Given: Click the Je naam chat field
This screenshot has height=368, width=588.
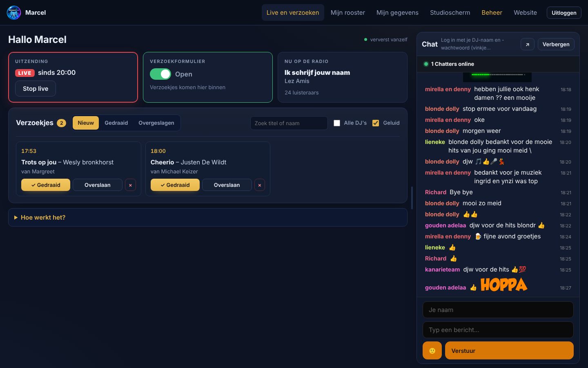Looking at the screenshot, I should 498,310.
